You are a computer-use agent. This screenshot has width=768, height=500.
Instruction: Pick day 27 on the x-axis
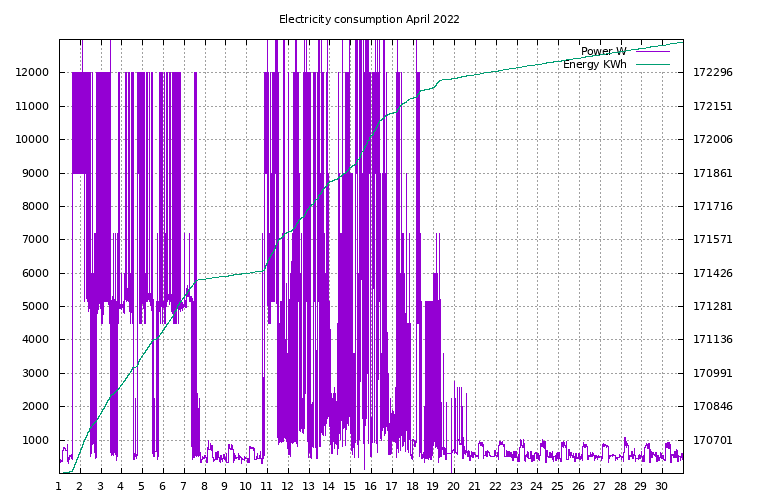599,486
